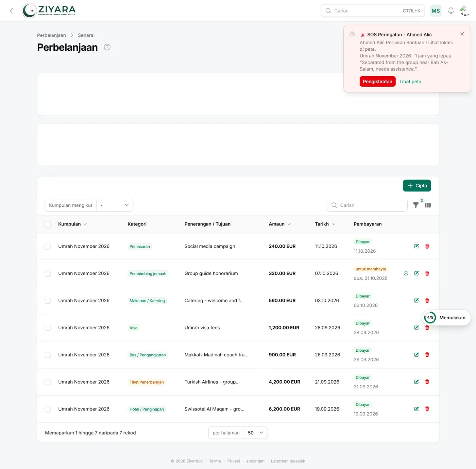The image size is (476, 469).
Task: Sort the table by Amaun column
Action: coord(280,224)
